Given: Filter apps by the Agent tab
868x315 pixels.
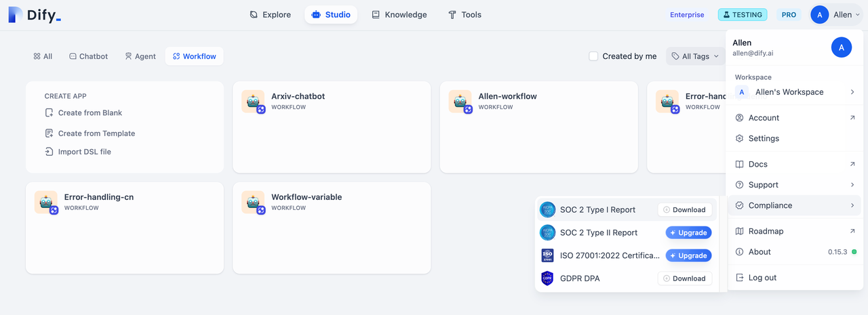Looking at the screenshot, I should (x=140, y=56).
